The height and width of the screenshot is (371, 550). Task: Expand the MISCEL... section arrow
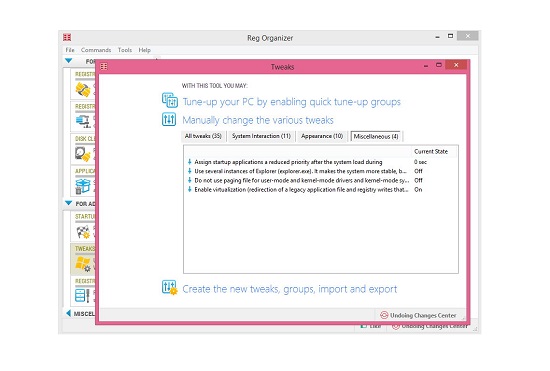tap(68, 313)
